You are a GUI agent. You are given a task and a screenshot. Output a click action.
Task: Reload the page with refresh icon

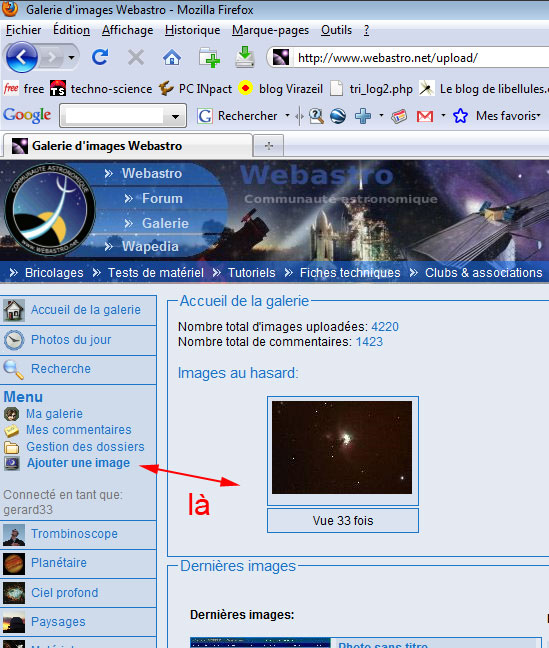tap(100, 57)
